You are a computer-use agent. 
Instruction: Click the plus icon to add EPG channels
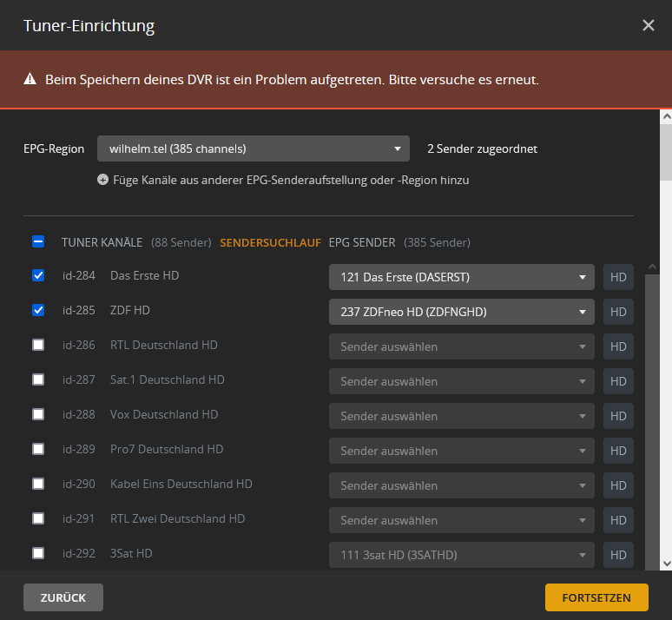point(102,180)
